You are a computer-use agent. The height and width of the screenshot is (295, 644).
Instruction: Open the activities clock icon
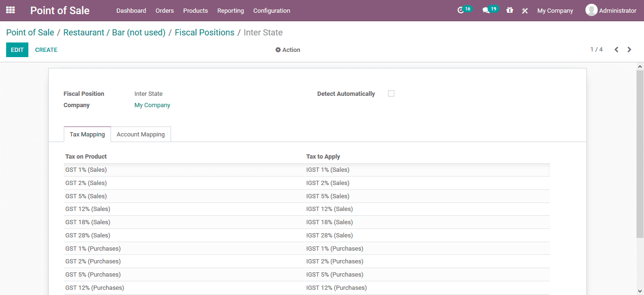[462, 10]
